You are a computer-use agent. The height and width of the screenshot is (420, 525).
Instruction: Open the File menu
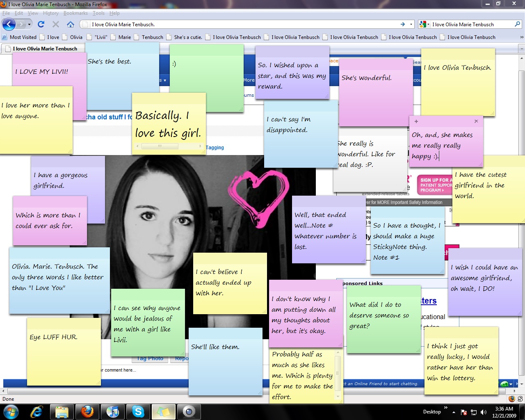(6, 13)
